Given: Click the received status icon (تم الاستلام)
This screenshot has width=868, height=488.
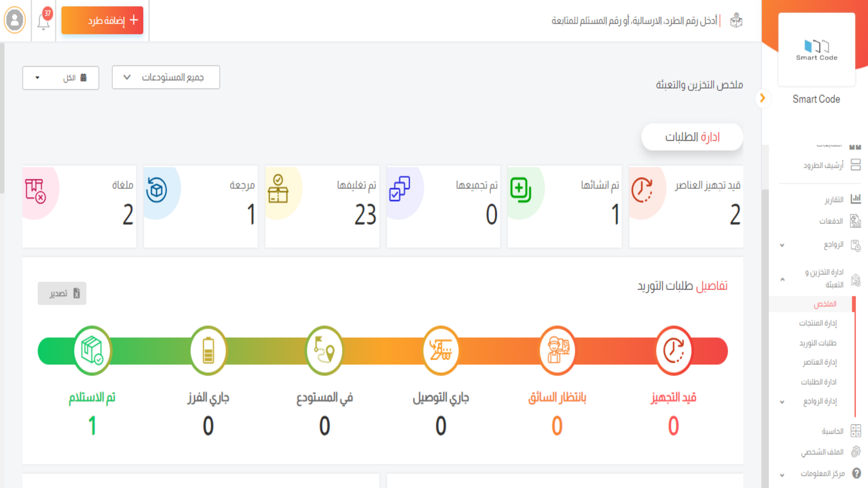Looking at the screenshot, I should pos(92,351).
